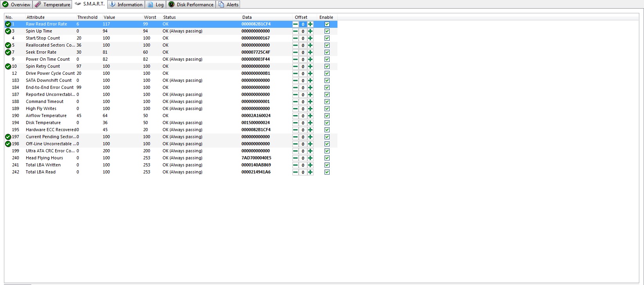
Task: Select the Ultra ATA CRC Error row
Action: coord(171,151)
